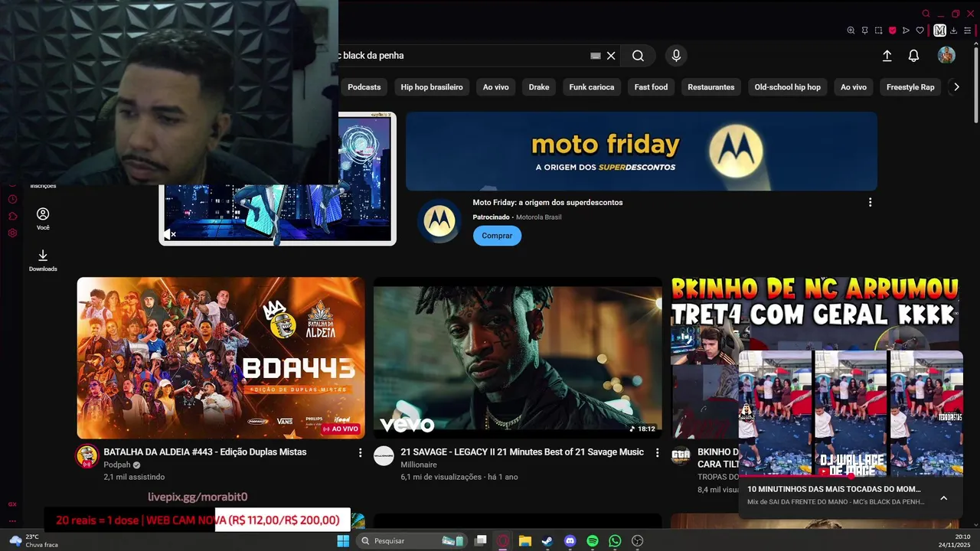980x551 pixels.
Task: Select the Hip hop brasileiro chip
Action: [x=432, y=87]
